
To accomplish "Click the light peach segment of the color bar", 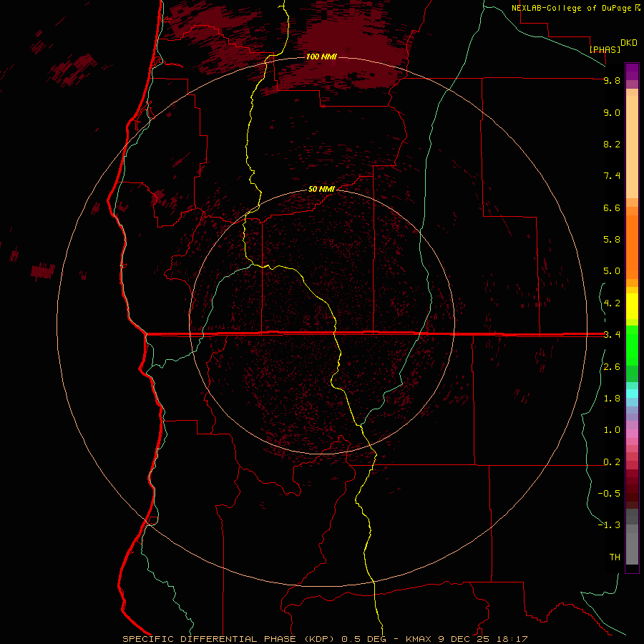I will point(632,147).
